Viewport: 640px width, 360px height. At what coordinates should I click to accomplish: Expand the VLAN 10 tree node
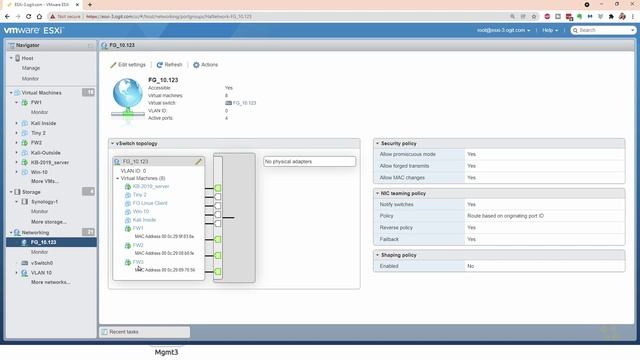17,273
